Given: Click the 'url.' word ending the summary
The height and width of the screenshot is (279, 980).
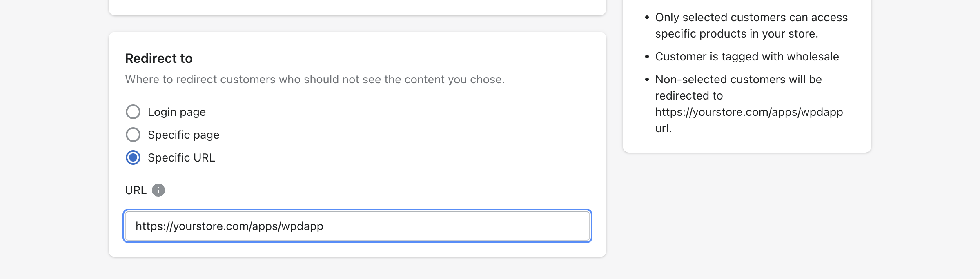Looking at the screenshot, I should click(664, 128).
